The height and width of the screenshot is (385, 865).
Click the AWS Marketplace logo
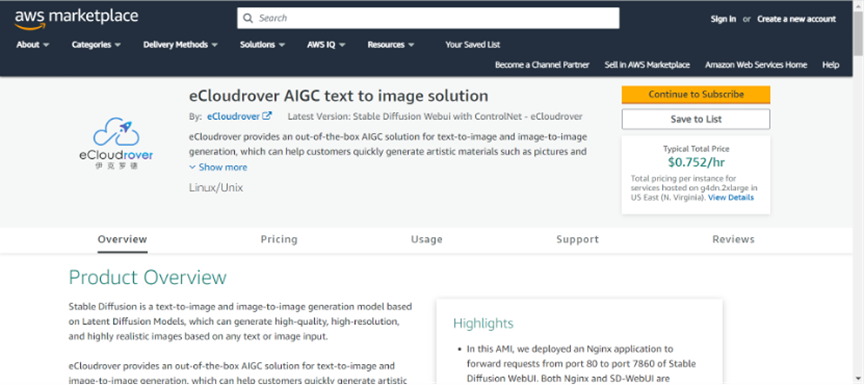pyautogui.click(x=76, y=18)
